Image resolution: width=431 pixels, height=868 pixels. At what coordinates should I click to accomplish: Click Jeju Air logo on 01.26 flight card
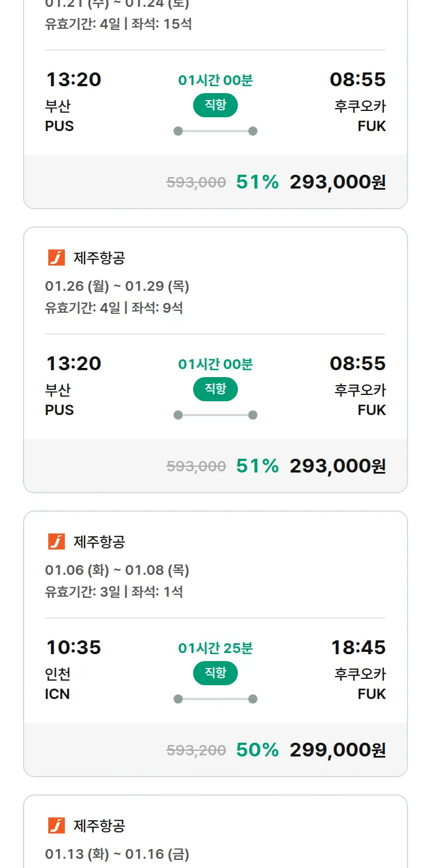coord(56,258)
